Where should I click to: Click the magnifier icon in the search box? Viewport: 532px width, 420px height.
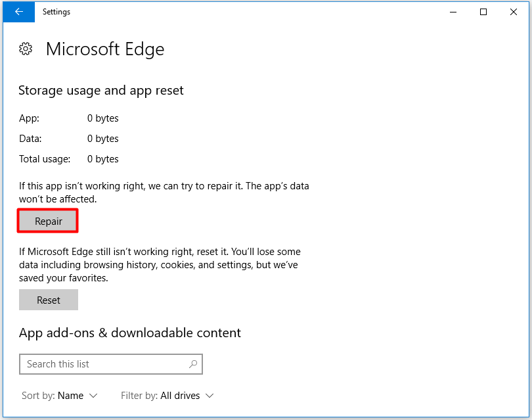pyautogui.click(x=193, y=364)
